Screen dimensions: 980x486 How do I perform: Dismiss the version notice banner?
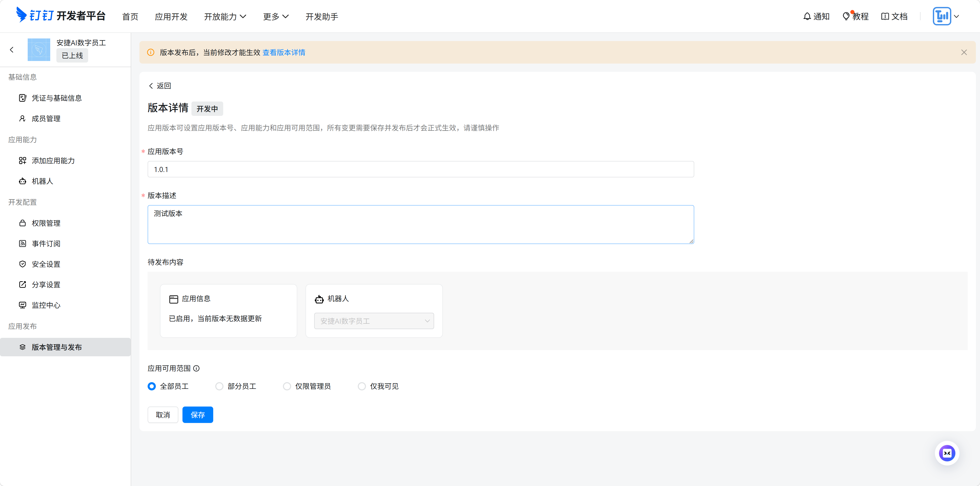pos(964,53)
